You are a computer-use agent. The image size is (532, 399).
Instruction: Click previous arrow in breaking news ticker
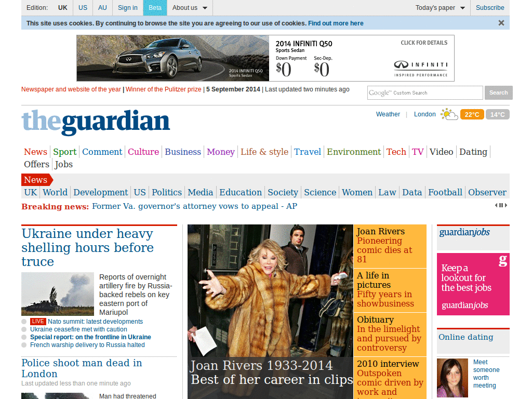click(x=496, y=205)
